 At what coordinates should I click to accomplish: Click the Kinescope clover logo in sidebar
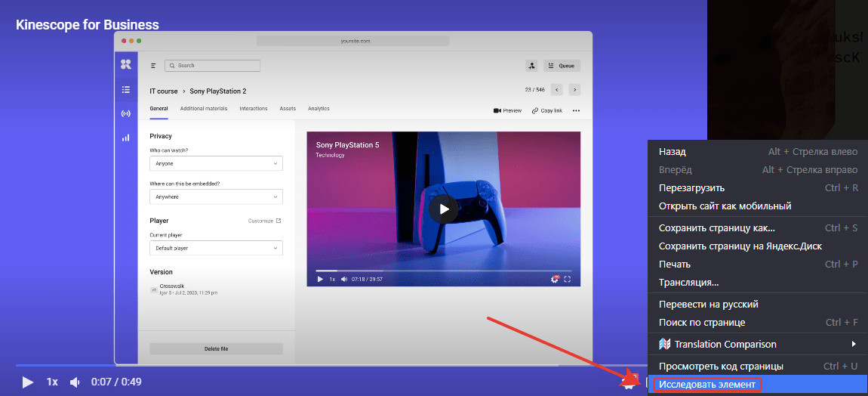click(x=125, y=64)
